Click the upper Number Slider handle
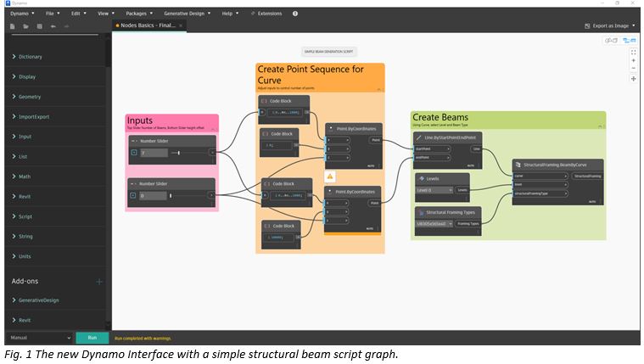The height and width of the screenshot is (364, 644). 179,153
